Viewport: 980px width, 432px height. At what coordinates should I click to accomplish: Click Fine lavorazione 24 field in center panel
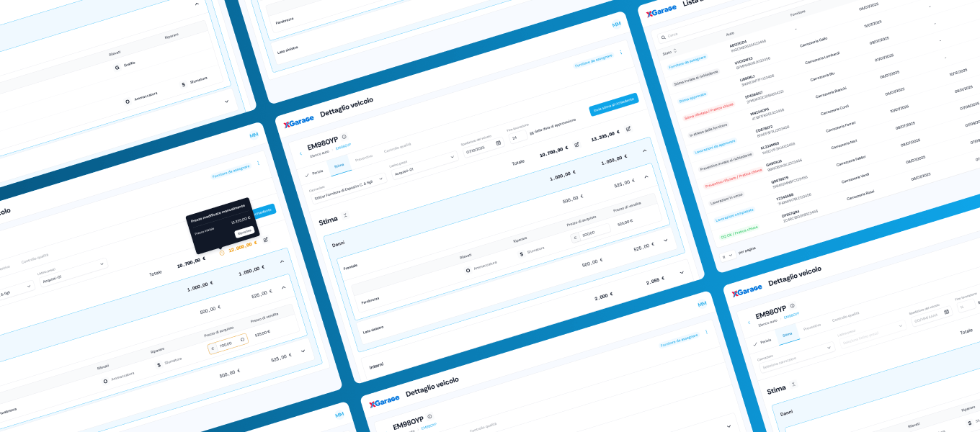coord(517,137)
